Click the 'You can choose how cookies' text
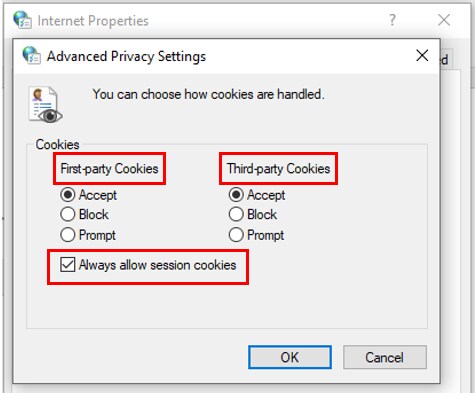The height and width of the screenshot is (393, 476). (208, 94)
